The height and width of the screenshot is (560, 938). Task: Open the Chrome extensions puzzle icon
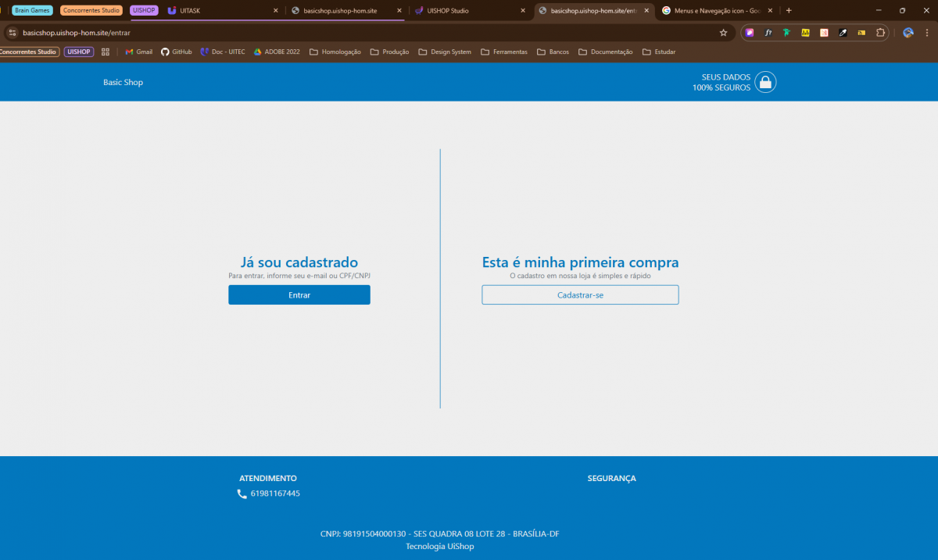click(x=881, y=33)
